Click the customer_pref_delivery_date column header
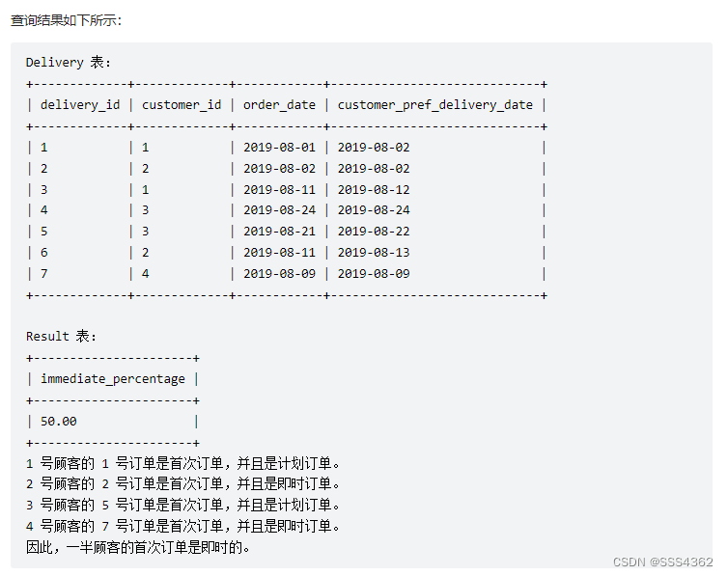The image size is (728, 576). [x=435, y=105]
